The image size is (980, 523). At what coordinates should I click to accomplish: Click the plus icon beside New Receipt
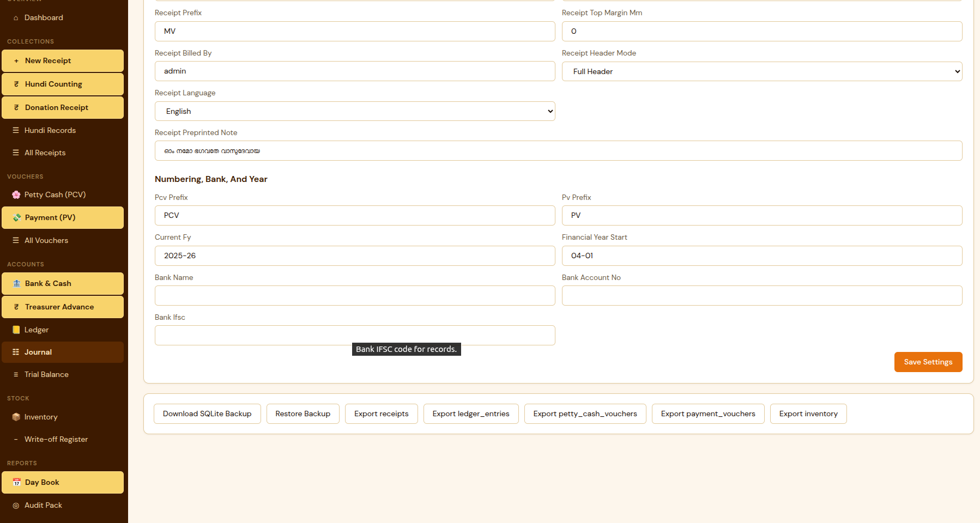click(16, 61)
